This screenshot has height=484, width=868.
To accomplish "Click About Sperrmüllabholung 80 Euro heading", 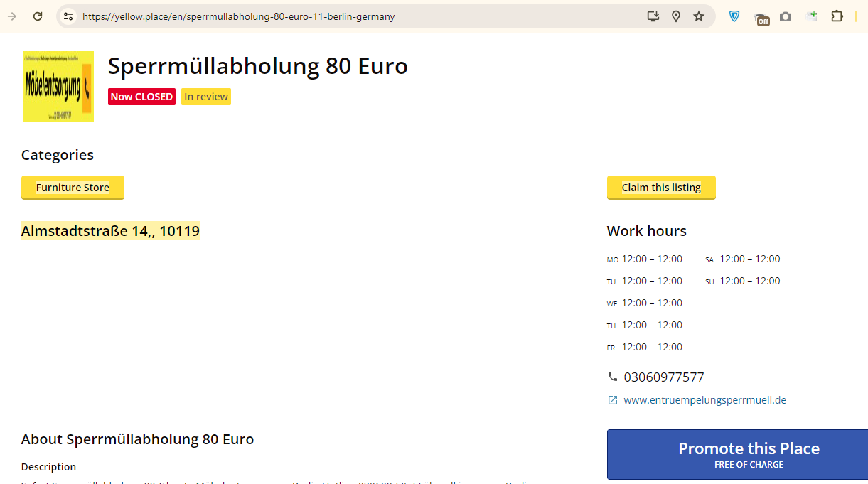I will pyautogui.click(x=137, y=439).
